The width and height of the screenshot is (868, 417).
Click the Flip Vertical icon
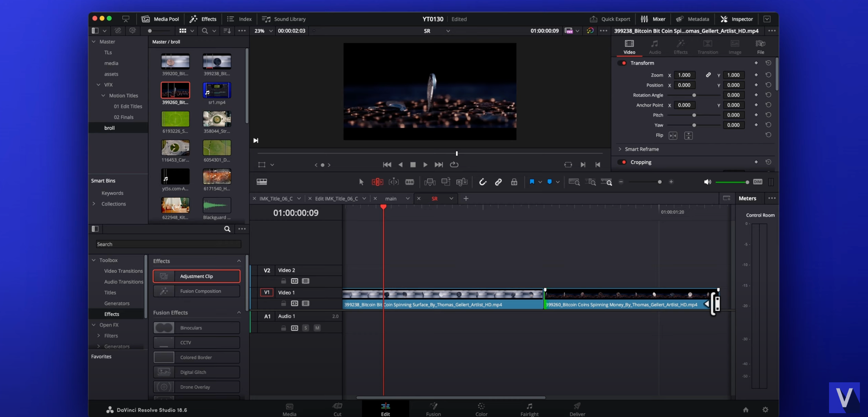[x=688, y=136]
